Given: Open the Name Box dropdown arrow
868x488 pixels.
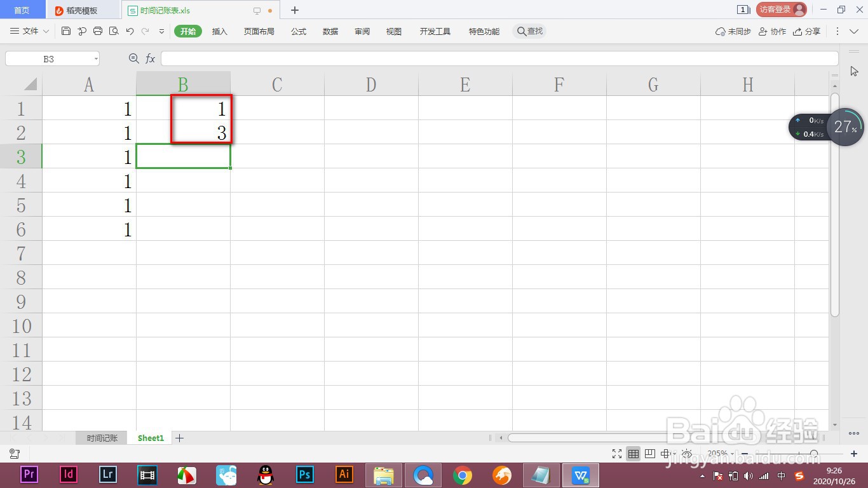Looking at the screenshot, I should (96, 58).
